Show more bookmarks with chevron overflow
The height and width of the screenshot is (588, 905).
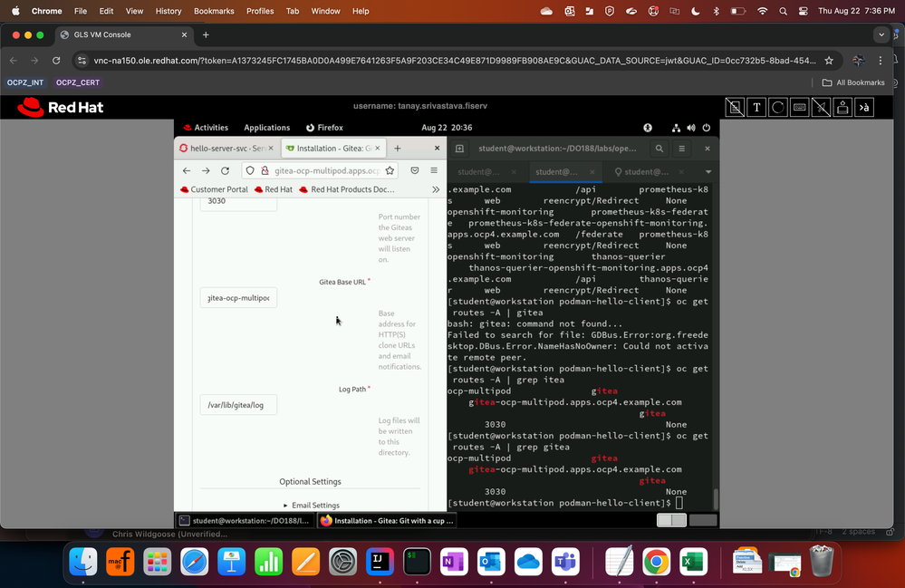436,189
